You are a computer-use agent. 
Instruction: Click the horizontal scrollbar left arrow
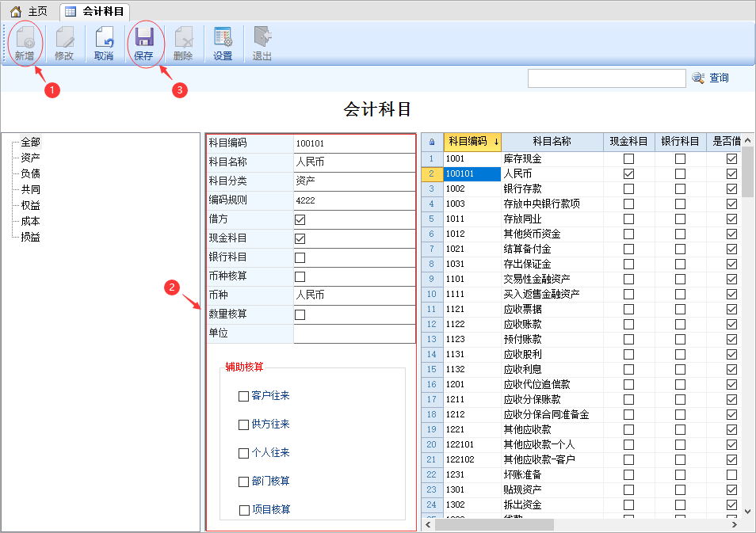[x=428, y=524]
